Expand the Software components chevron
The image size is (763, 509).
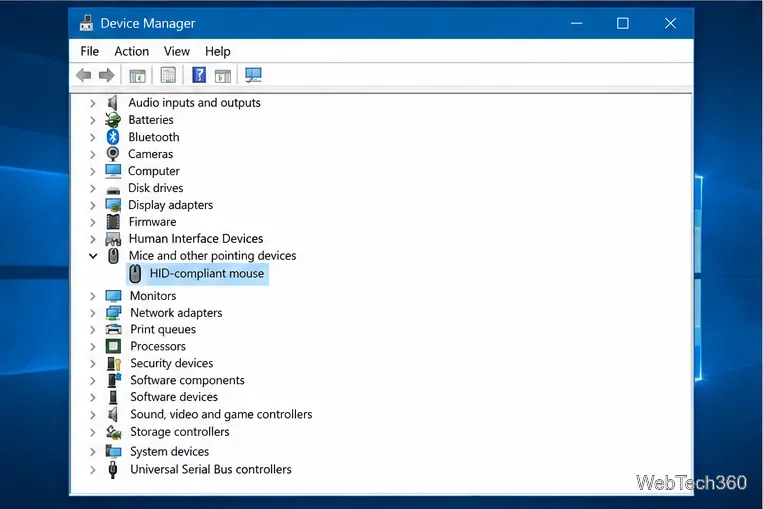tap(92, 381)
